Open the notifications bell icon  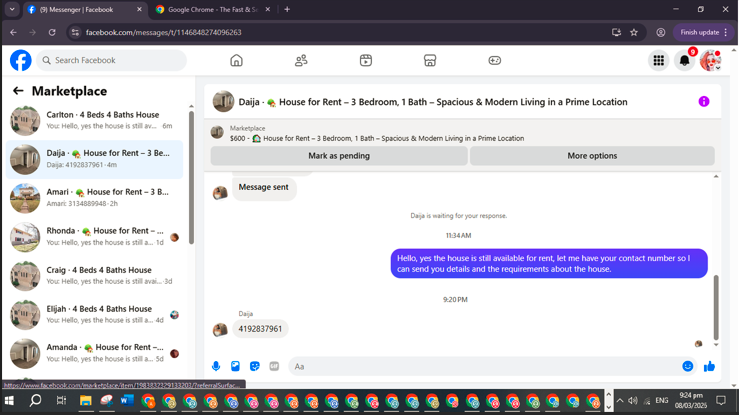(x=685, y=60)
